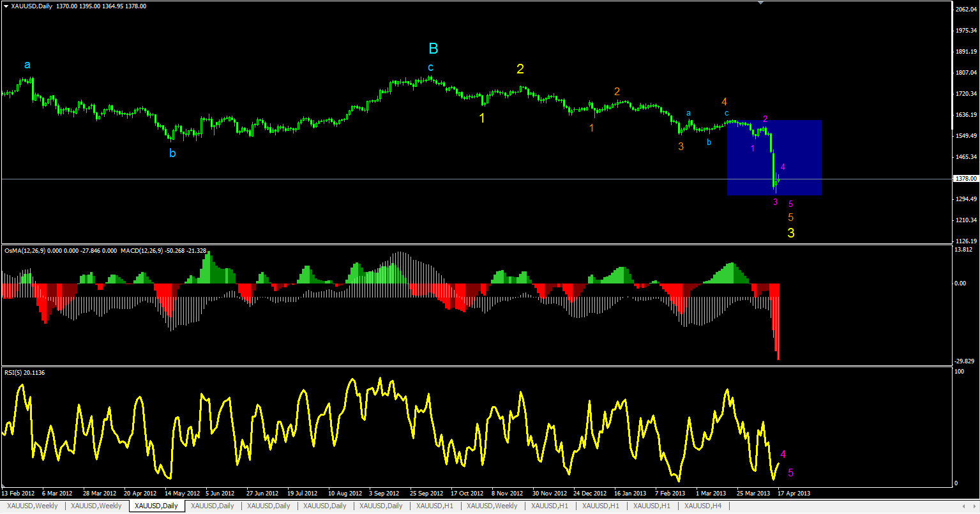
Task: Click the 1807.04 price axis label
Action: [x=967, y=73]
